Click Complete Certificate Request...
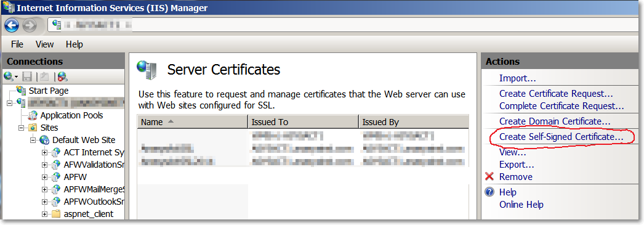The height and width of the screenshot is (225, 644). (x=561, y=106)
